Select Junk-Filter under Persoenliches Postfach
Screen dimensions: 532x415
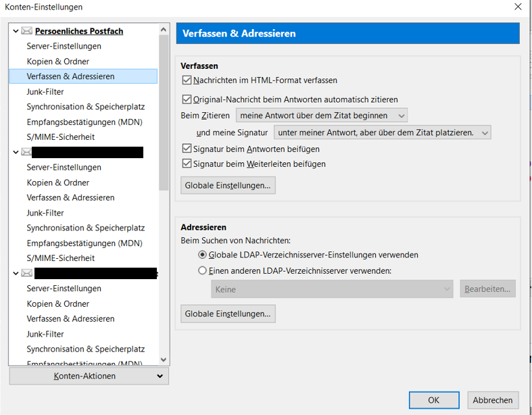[x=45, y=91]
